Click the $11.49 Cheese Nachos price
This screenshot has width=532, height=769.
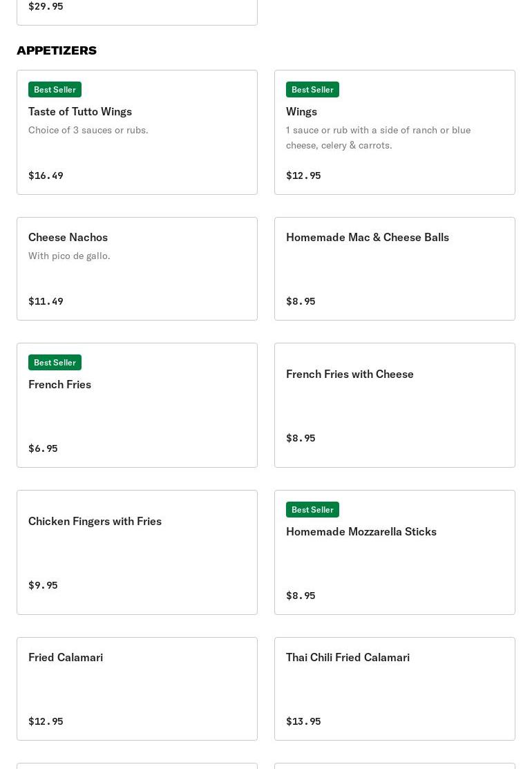pos(46,301)
